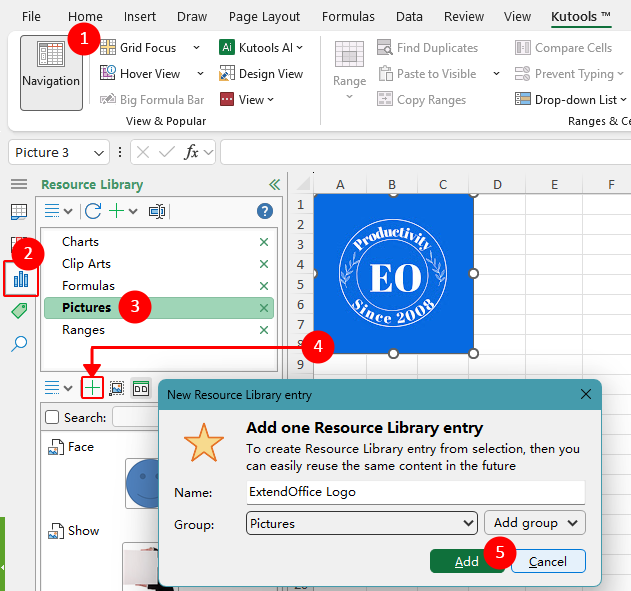631x591 pixels.
Task: Toggle Grid Focus in ribbon
Action: point(138,47)
